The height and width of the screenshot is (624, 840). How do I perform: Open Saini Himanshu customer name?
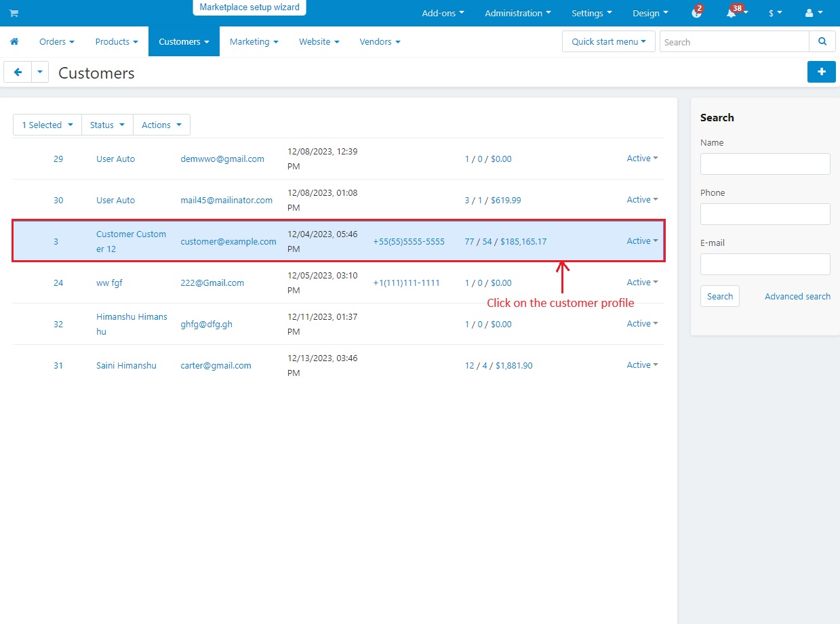click(x=126, y=365)
